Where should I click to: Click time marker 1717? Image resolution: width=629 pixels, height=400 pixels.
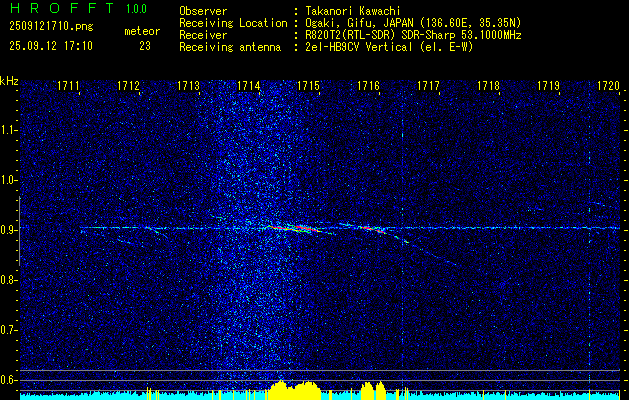click(x=428, y=86)
